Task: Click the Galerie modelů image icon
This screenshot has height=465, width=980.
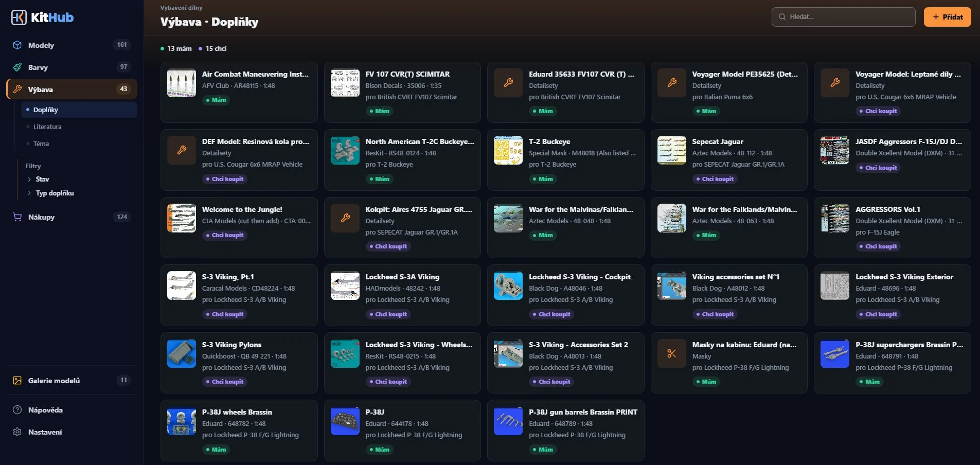Action: click(x=17, y=381)
